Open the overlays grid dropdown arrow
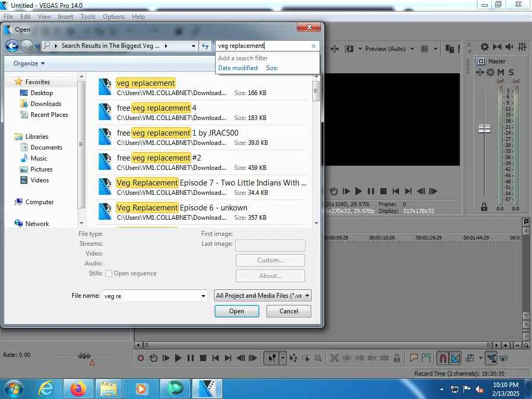Viewport: 532px width, 399px height. [435, 49]
